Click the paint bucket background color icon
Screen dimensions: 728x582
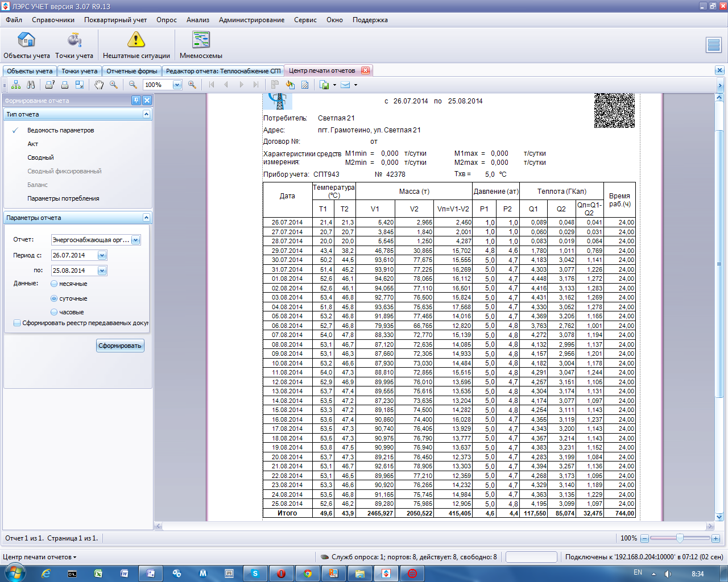pos(290,85)
